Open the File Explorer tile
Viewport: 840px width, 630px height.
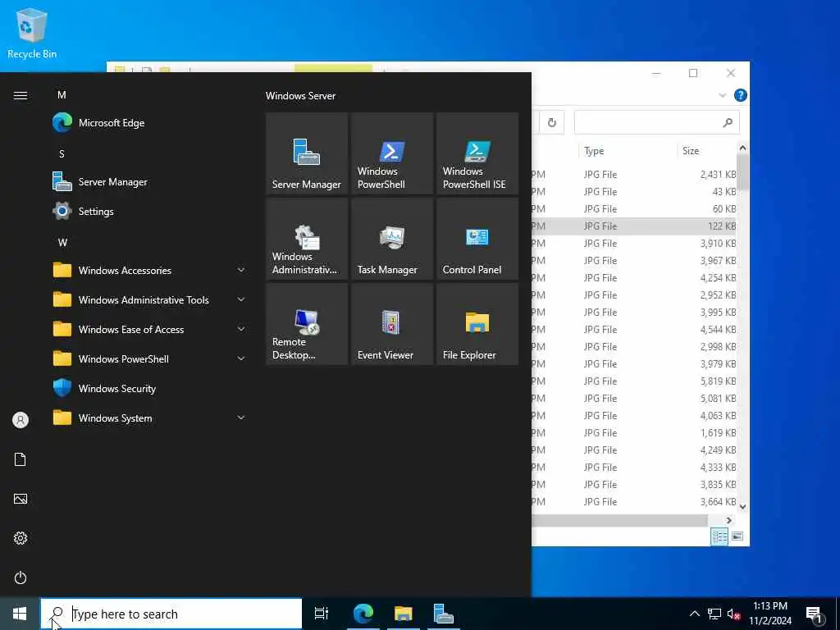477,323
